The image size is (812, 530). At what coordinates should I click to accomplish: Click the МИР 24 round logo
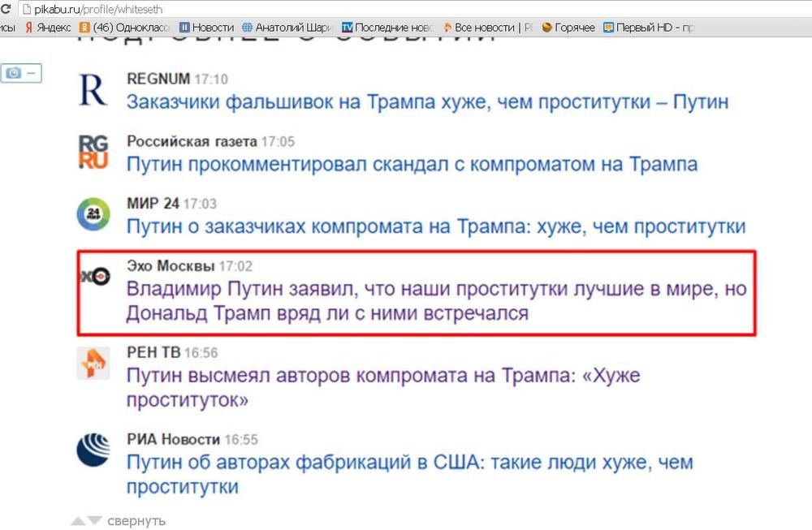point(93,213)
